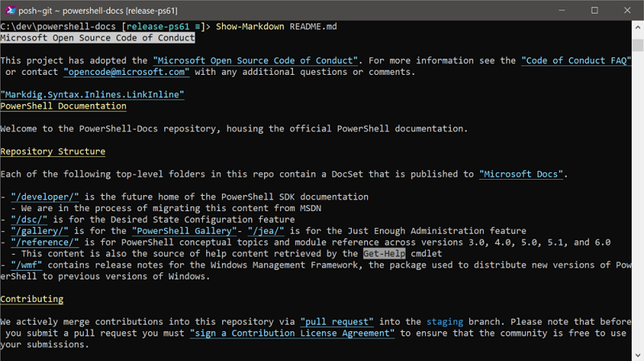Click the highlighted Get-Help cmdlet text

point(383,253)
